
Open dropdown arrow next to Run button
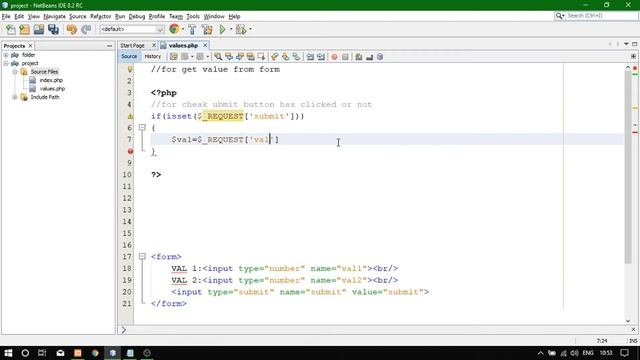[x=231, y=29]
